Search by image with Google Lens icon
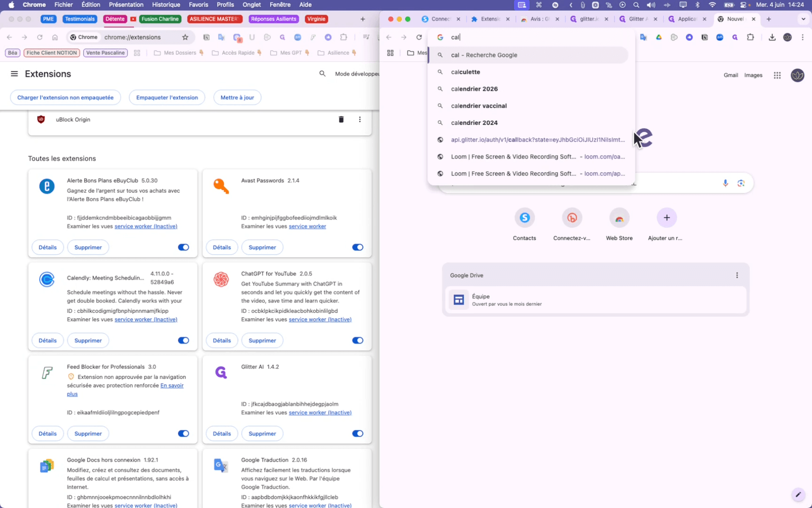 click(741, 183)
